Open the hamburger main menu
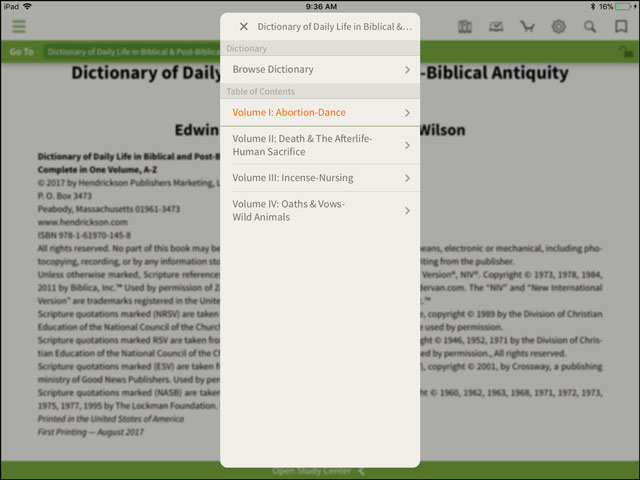Viewport: 640px width, 480px height. tap(19, 27)
